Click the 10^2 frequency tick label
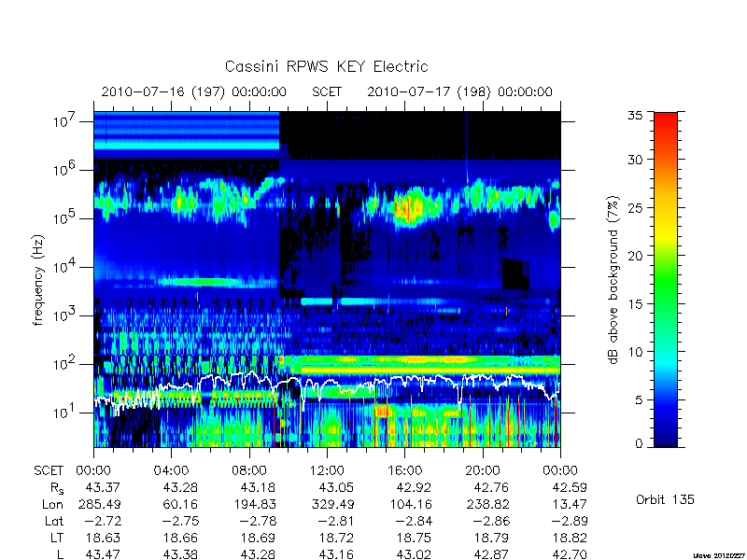747x560 pixels. 66,363
